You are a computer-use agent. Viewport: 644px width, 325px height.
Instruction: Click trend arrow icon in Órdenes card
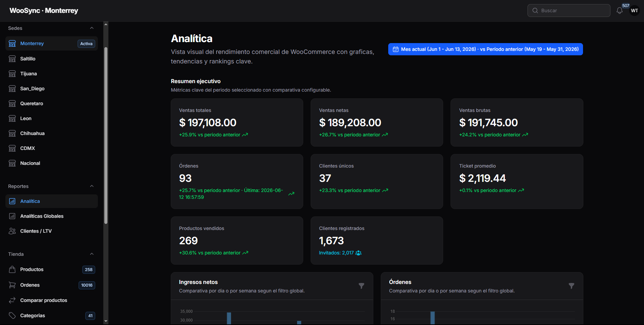(x=291, y=194)
